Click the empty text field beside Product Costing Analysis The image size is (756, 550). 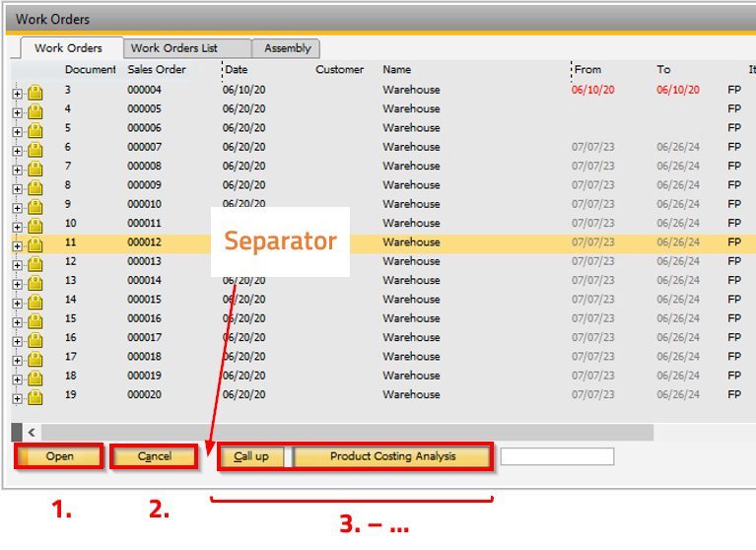click(x=557, y=456)
